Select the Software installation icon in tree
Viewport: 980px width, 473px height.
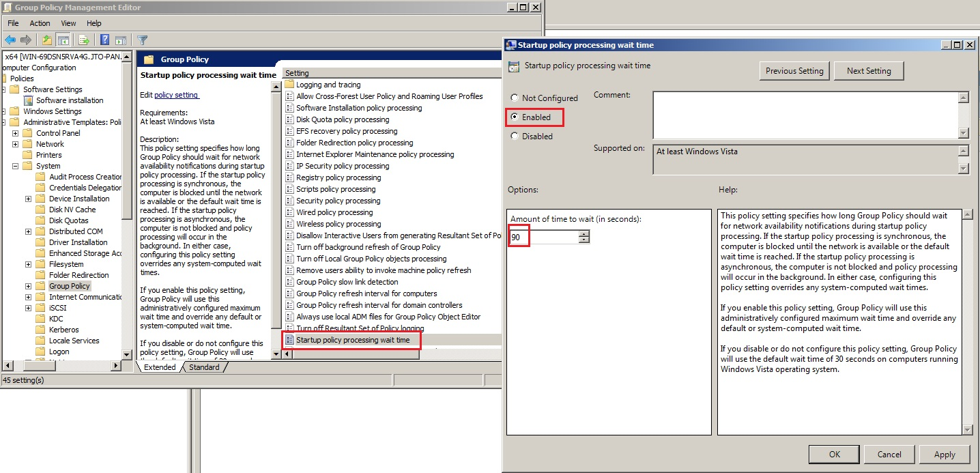tap(29, 100)
